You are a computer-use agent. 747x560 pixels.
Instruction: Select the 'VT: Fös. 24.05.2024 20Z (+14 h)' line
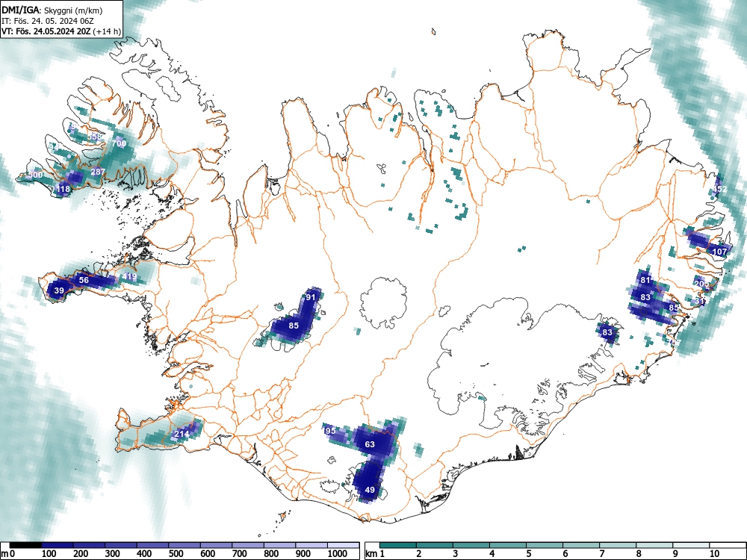pos(61,31)
